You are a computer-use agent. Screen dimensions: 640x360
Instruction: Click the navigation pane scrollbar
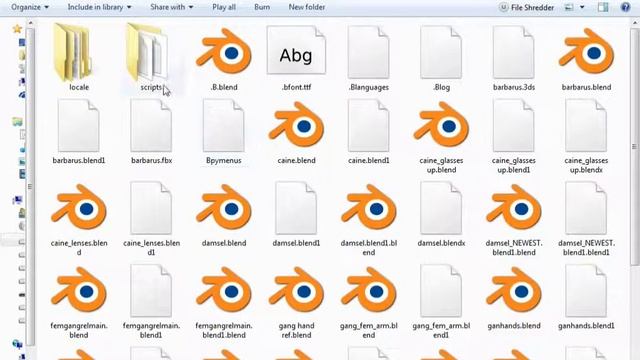pos(30,188)
